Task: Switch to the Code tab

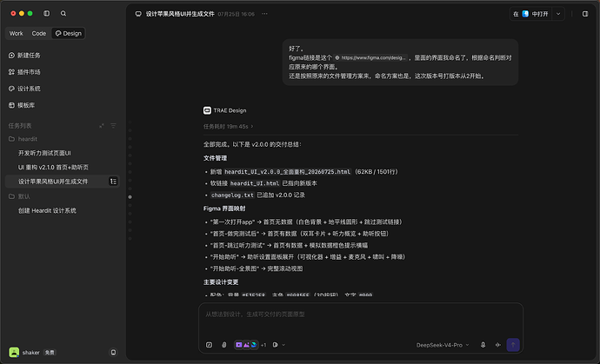Action: 38,33
